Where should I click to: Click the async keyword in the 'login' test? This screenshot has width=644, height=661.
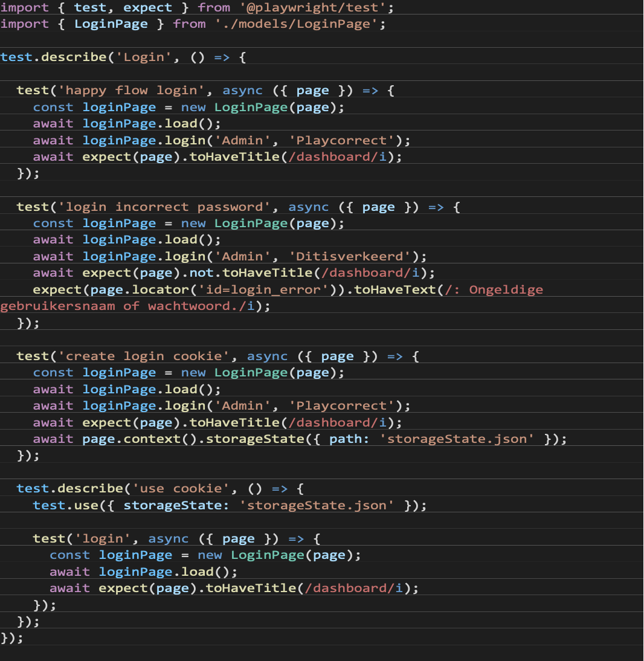coord(169,538)
